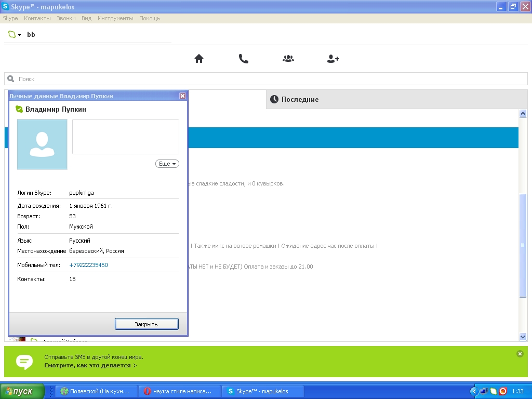The image size is (532, 399).
Task: Open the Вид menu
Action: pos(87,18)
